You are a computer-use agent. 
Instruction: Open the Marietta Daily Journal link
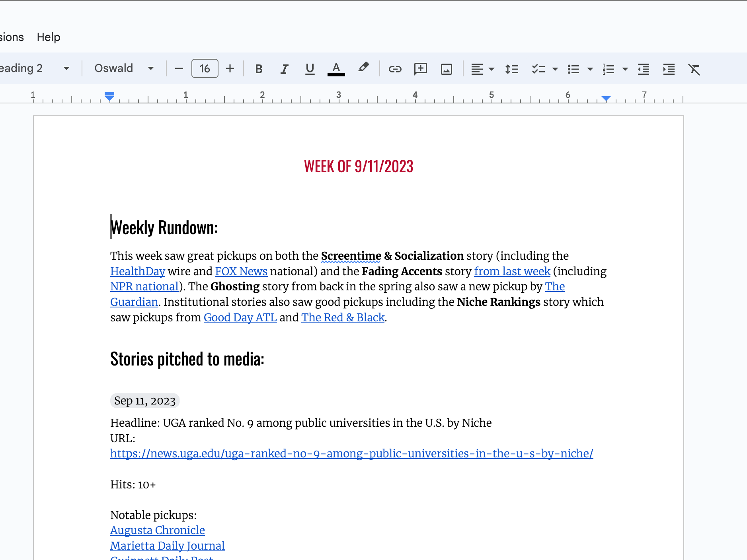(168, 546)
